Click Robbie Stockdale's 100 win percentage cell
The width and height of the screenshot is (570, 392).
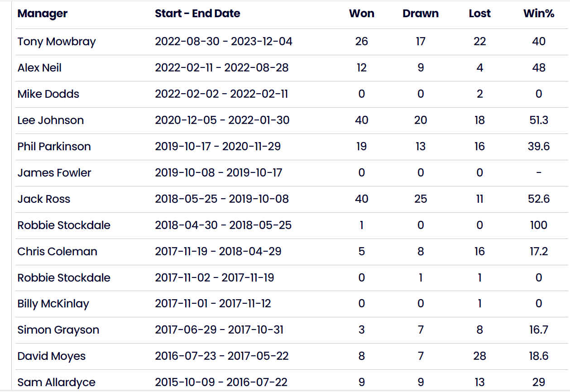pyautogui.click(x=539, y=225)
